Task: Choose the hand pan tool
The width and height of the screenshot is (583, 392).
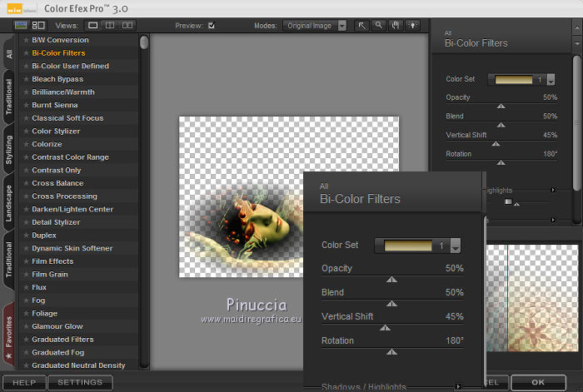Action: click(x=396, y=26)
